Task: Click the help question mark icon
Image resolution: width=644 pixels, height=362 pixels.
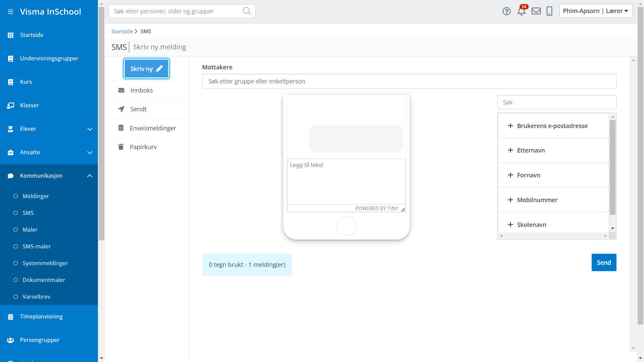Action: point(506,11)
